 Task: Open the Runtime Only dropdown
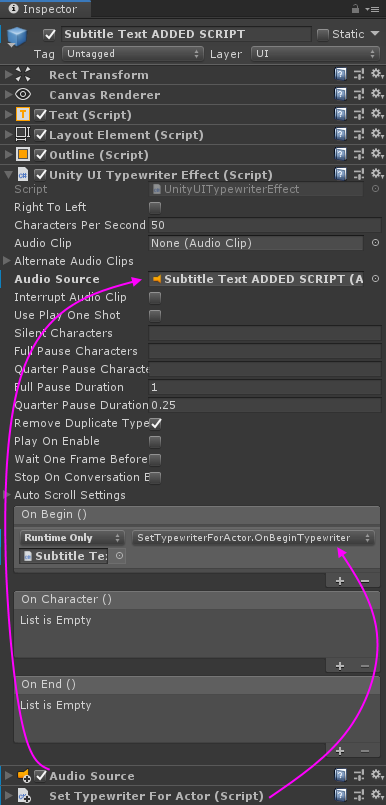pyautogui.click(x=72, y=538)
